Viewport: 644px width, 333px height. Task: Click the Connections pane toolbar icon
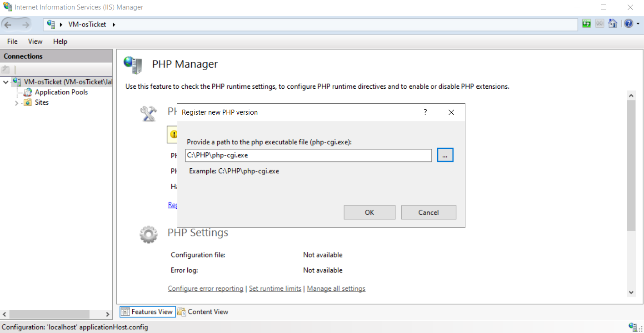[x=6, y=70]
